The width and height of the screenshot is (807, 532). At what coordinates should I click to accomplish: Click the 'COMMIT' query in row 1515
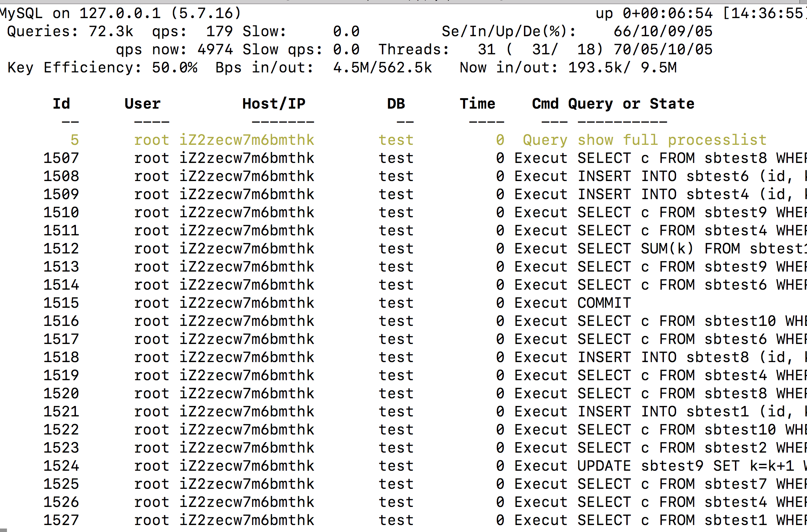[x=604, y=303]
